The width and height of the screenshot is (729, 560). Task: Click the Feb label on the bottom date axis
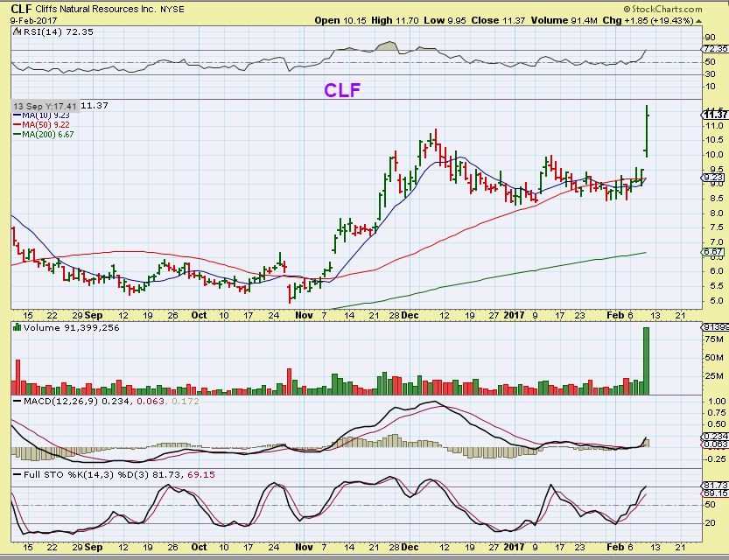click(x=615, y=547)
